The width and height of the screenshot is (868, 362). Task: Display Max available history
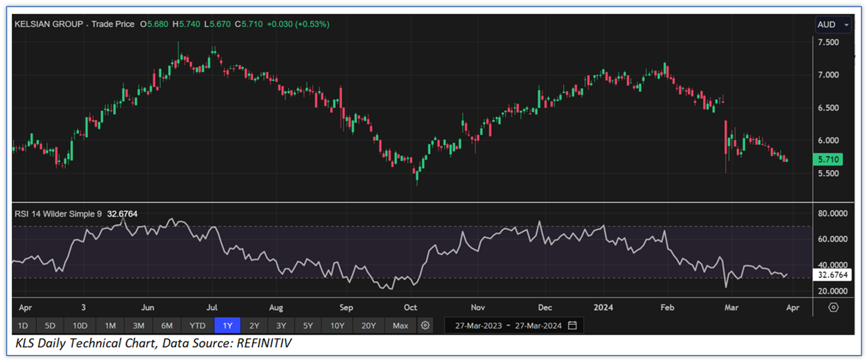pyautogui.click(x=400, y=326)
